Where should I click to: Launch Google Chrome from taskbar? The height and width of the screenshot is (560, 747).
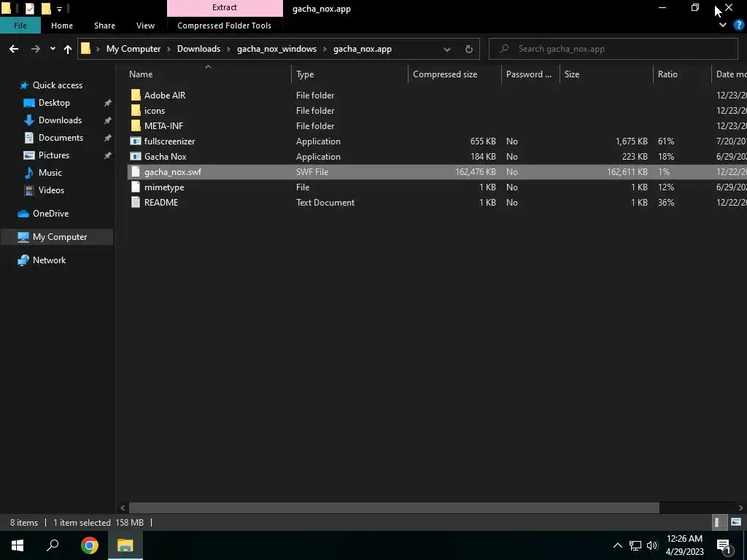[x=90, y=545]
